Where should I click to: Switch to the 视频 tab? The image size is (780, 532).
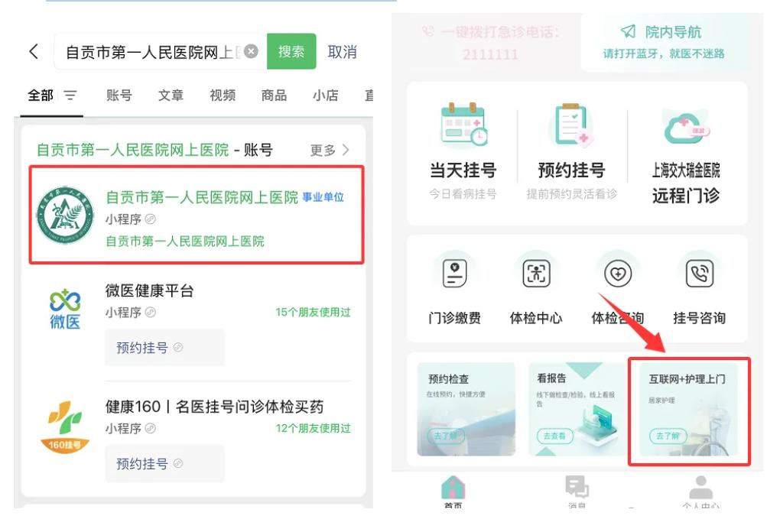[x=223, y=95]
